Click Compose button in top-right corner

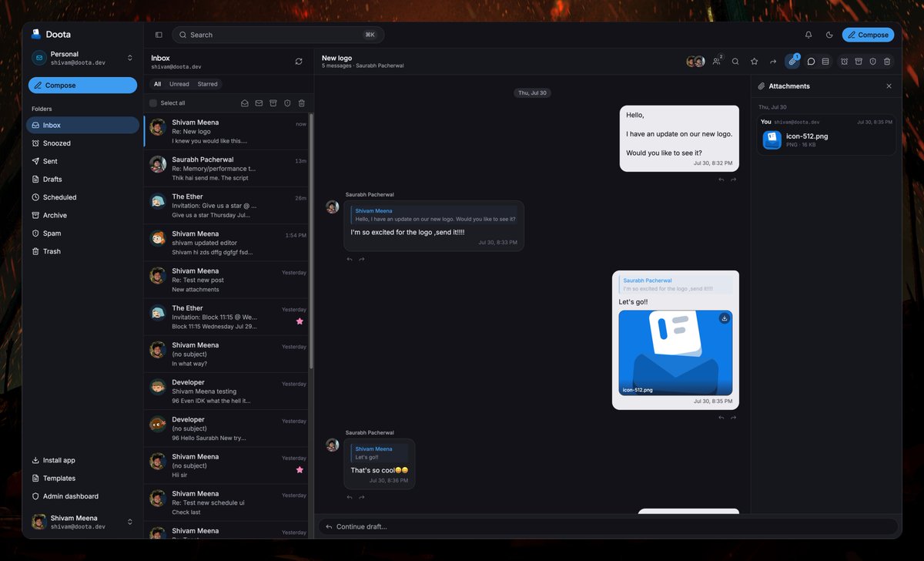tap(868, 35)
